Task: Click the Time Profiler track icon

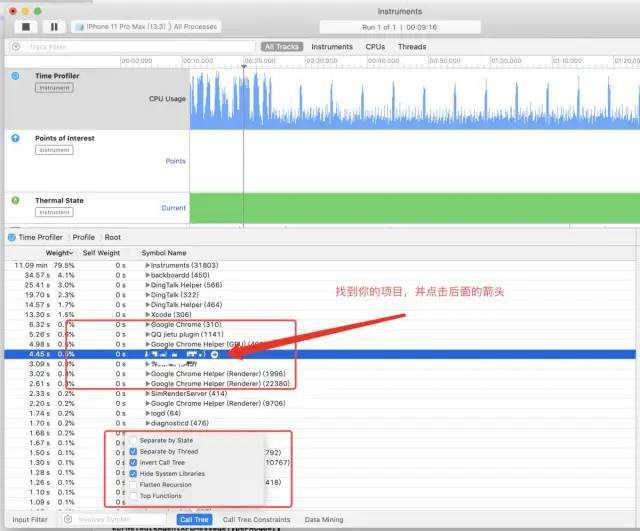Action: [x=15, y=76]
